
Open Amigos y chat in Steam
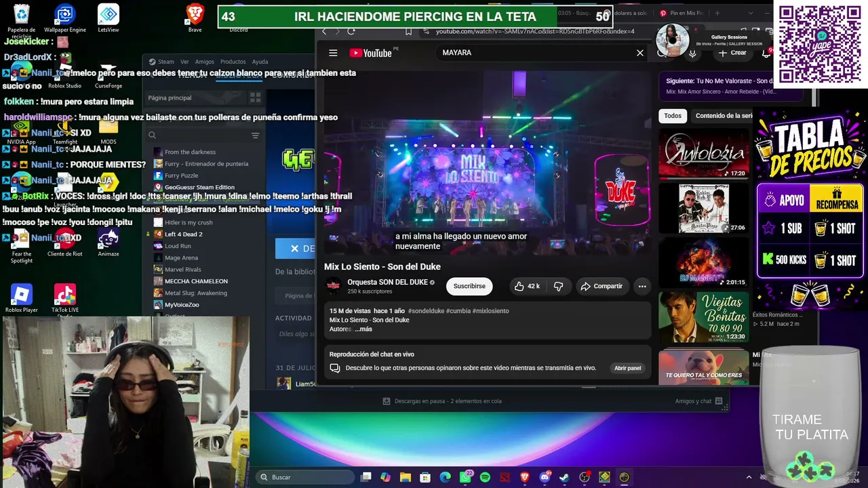698,401
